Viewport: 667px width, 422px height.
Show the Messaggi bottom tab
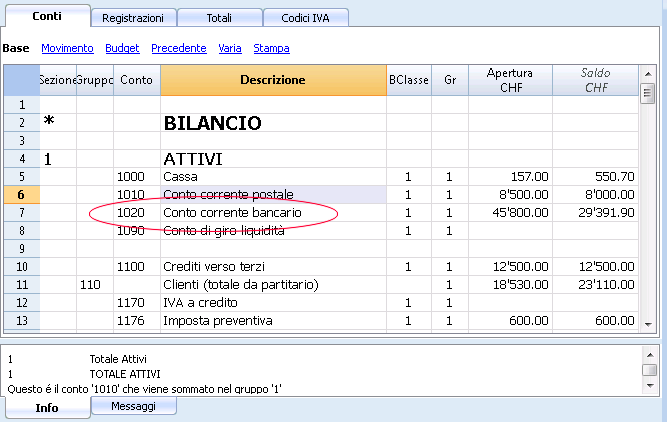pos(134,406)
